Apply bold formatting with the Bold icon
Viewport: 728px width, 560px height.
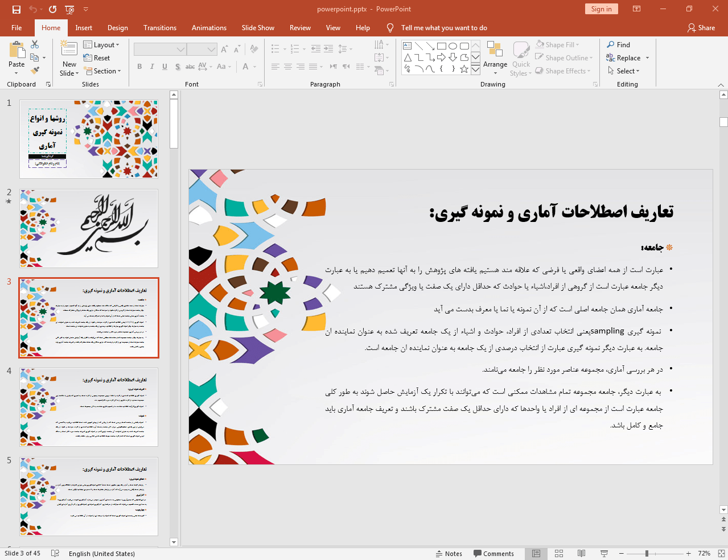pyautogui.click(x=139, y=67)
